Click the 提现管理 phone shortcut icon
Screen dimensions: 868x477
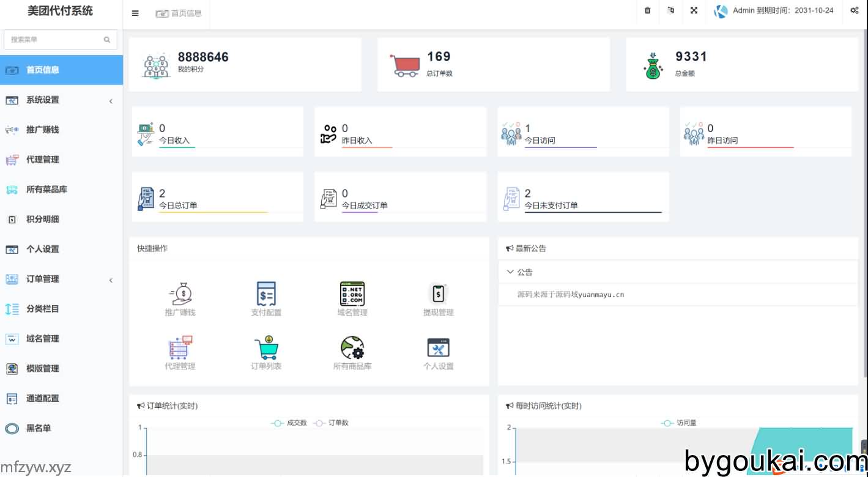click(439, 294)
